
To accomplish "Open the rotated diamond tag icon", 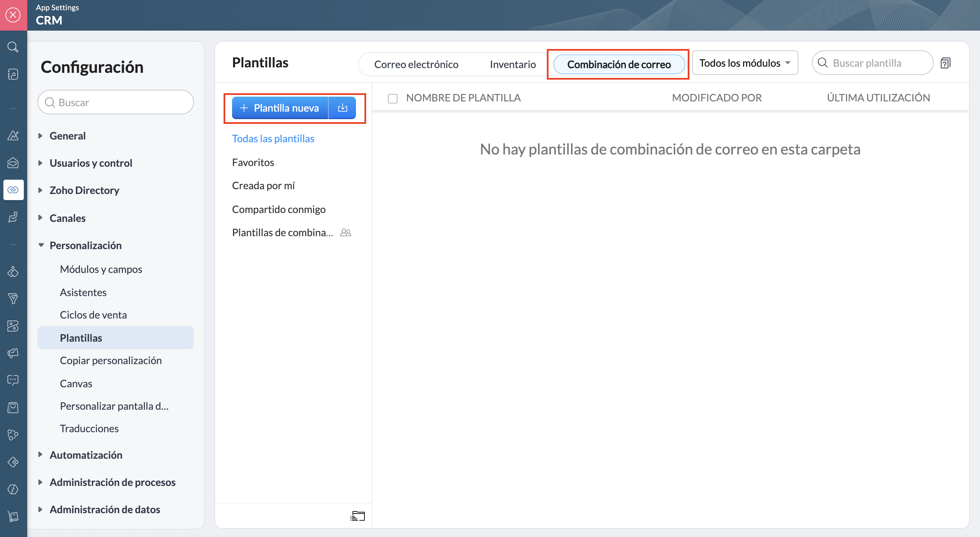I will 13,462.
